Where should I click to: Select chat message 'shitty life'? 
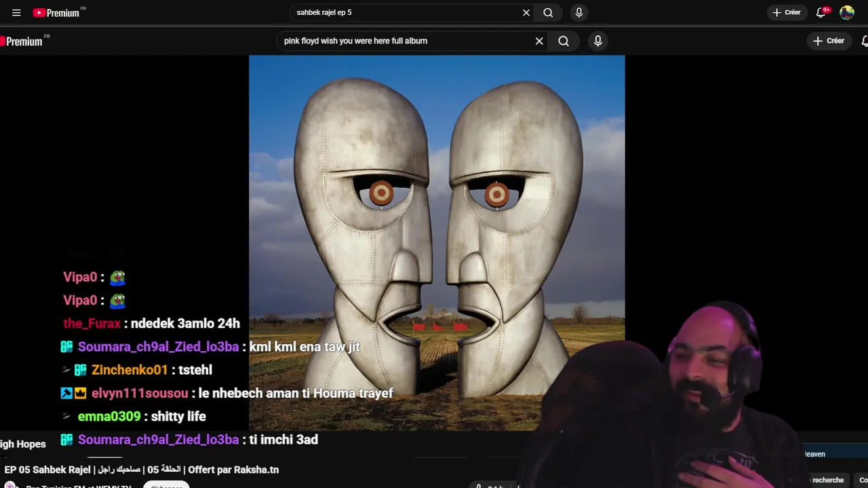(178, 416)
